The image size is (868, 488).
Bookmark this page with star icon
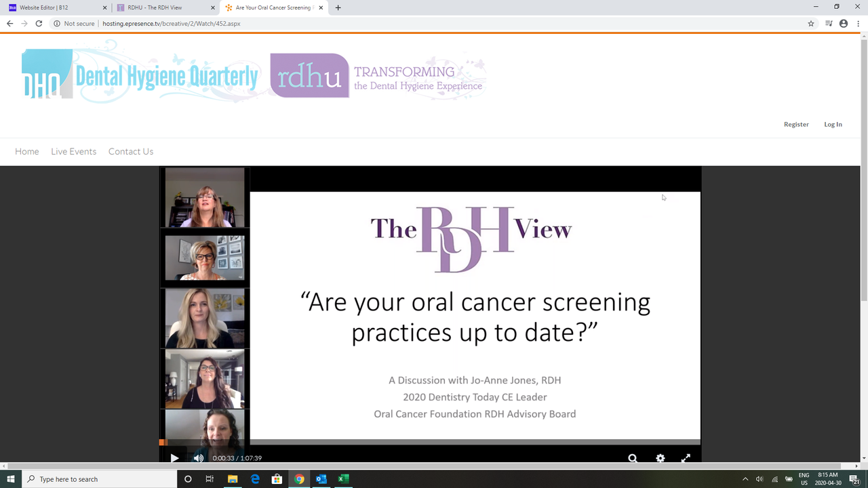point(811,23)
